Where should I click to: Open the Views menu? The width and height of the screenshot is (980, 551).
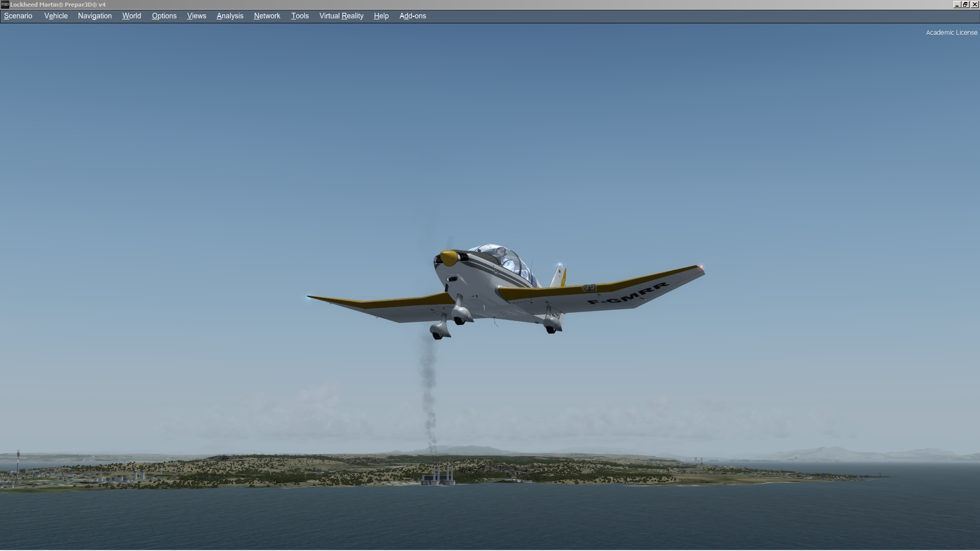click(197, 16)
